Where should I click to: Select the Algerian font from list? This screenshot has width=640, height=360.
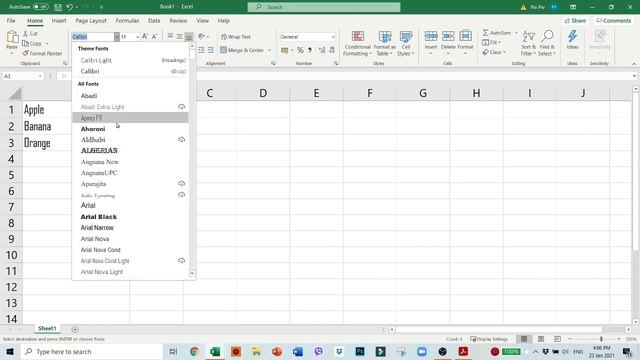coord(130,151)
